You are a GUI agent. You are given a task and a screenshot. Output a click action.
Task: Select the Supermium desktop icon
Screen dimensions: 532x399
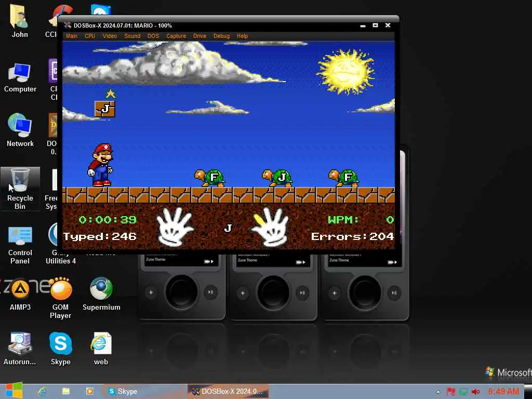[101, 294]
